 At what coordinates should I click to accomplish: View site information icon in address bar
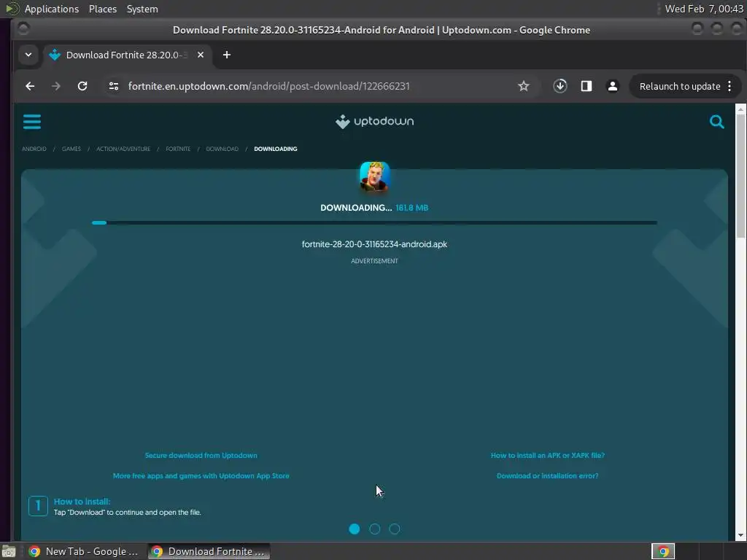coord(113,86)
